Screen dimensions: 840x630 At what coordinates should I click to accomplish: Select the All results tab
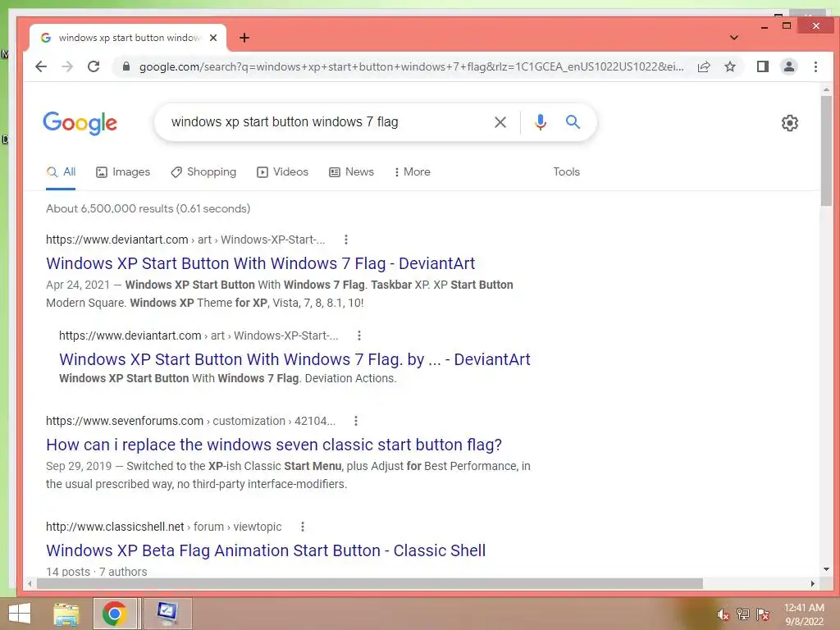pos(61,172)
